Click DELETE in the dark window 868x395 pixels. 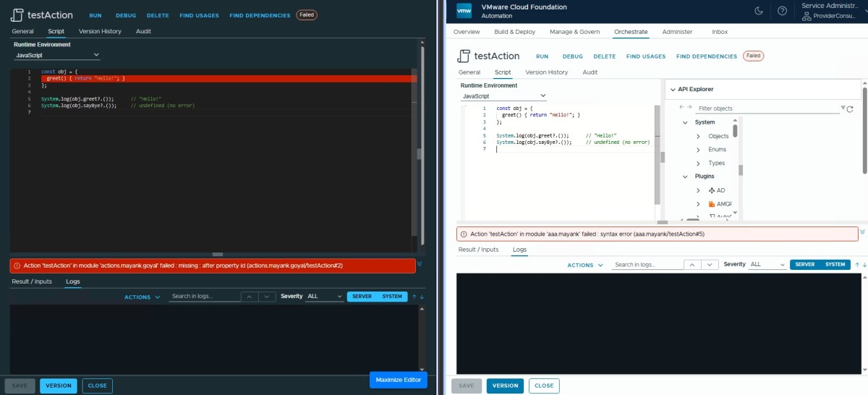[158, 15]
